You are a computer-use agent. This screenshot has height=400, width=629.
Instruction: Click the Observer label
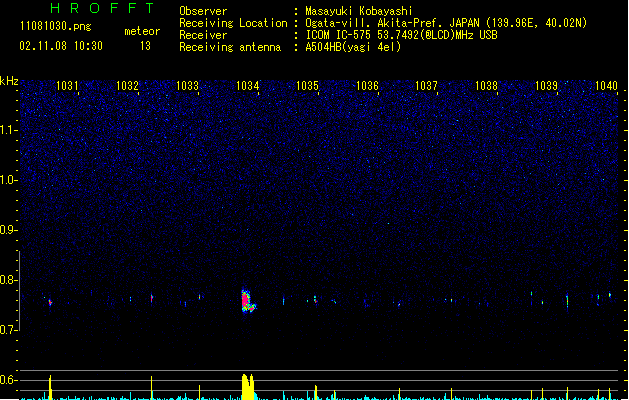pos(203,11)
